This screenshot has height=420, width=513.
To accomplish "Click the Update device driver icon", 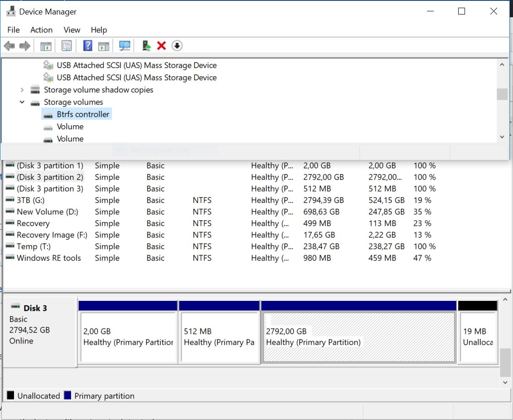I will coord(146,46).
